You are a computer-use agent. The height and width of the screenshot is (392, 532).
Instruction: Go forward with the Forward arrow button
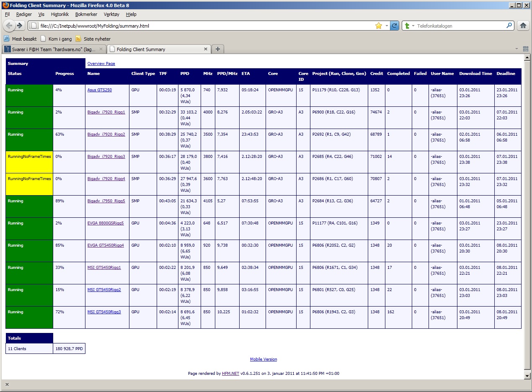tap(20, 26)
